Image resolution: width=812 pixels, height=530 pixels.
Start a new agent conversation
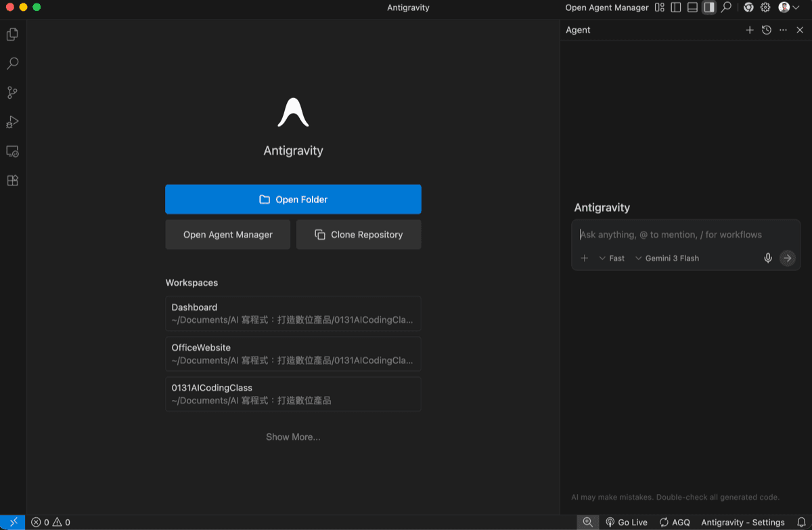(x=749, y=30)
